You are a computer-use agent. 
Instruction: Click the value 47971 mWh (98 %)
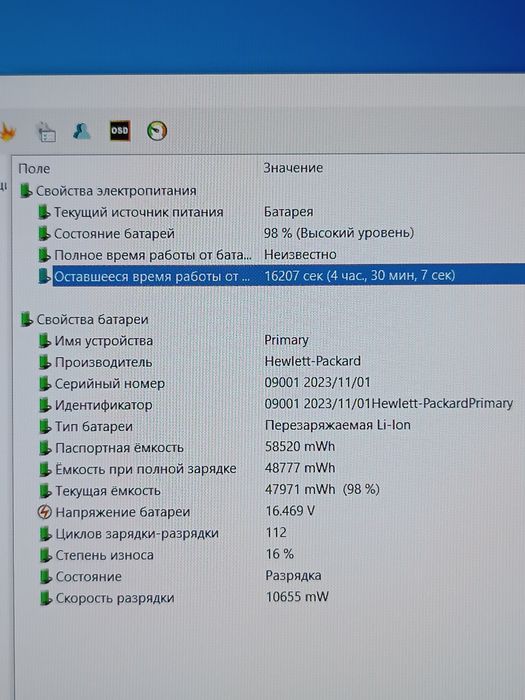(322, 489)
